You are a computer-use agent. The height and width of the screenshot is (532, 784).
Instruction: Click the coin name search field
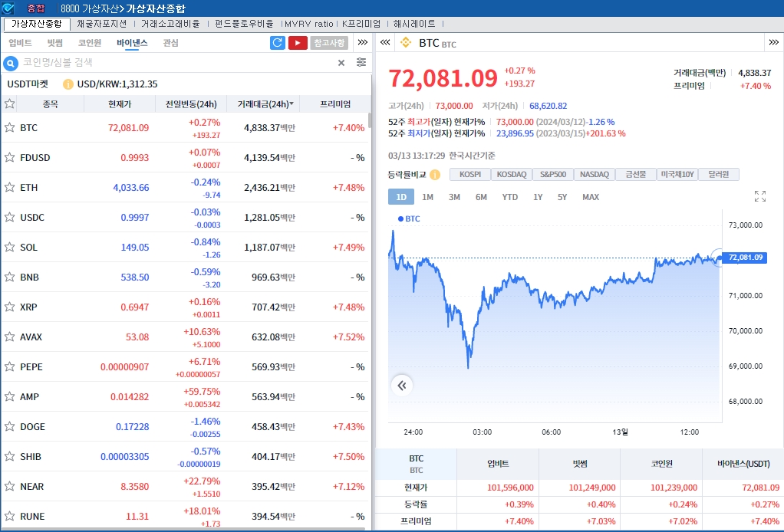[x=176, y=63]
